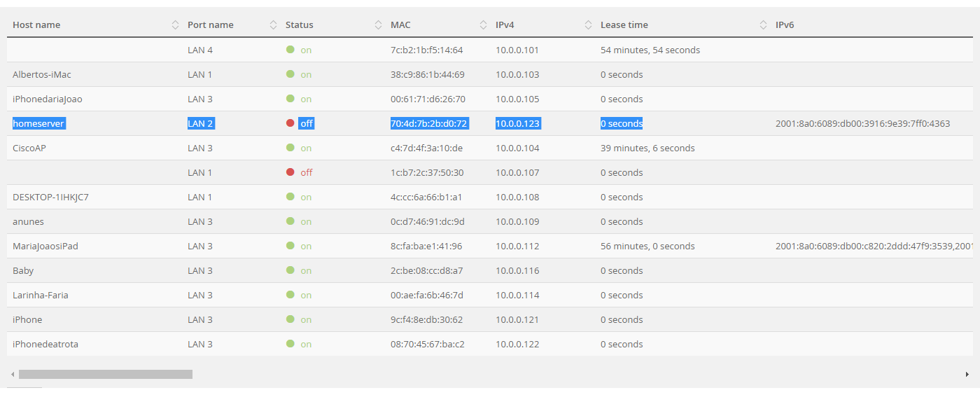Viewport: 980px width, 395px height.
Task: Click IPv4 address 10.0.0.114
Action: tap(517, 295)
